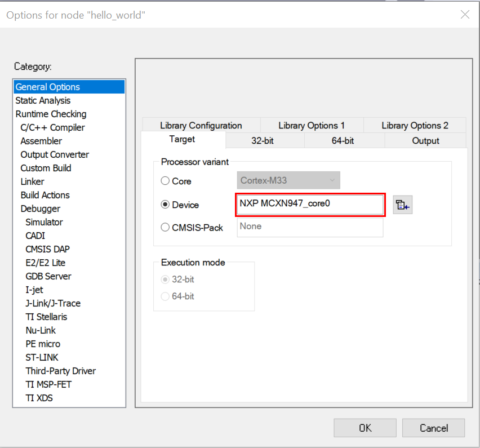Select Static Analysis category

coord(43,100)
